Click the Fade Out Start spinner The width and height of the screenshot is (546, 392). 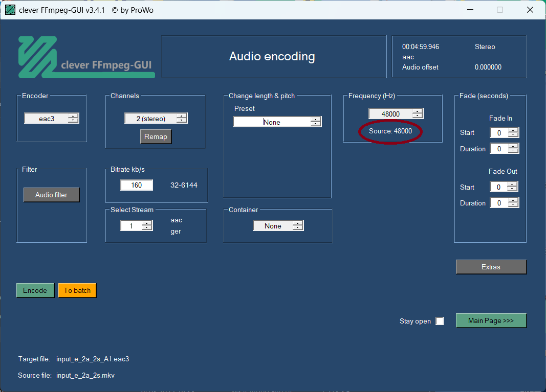504,187
